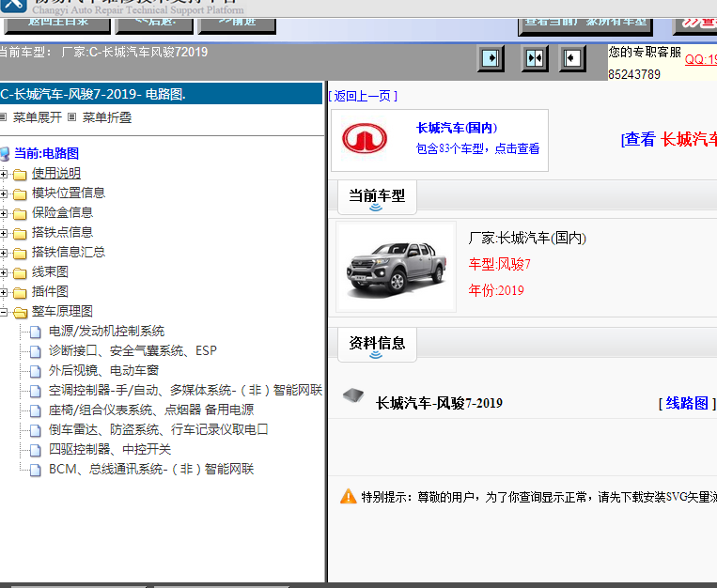717x588 pixels.
Task: Click the right-arrow panel layout icon
Action: (x=491, y=58)
